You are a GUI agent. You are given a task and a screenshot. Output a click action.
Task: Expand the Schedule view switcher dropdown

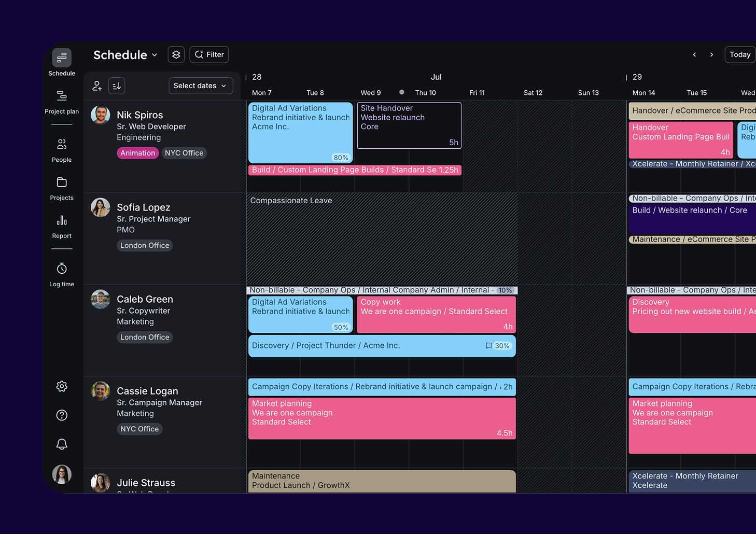click(x=155, y=54)
